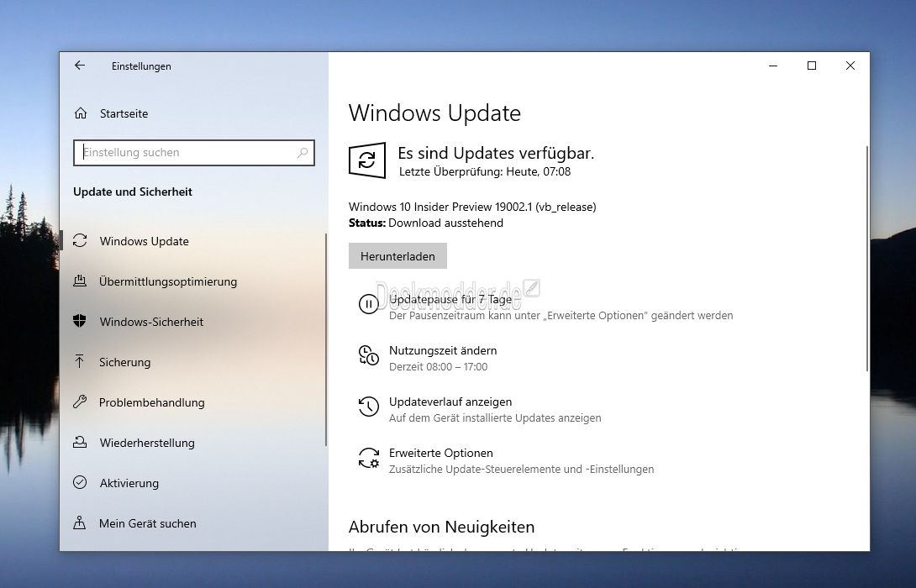Go to Sicherung settings page
Screen dimensions: 916x588
click(x=124, y=362)
